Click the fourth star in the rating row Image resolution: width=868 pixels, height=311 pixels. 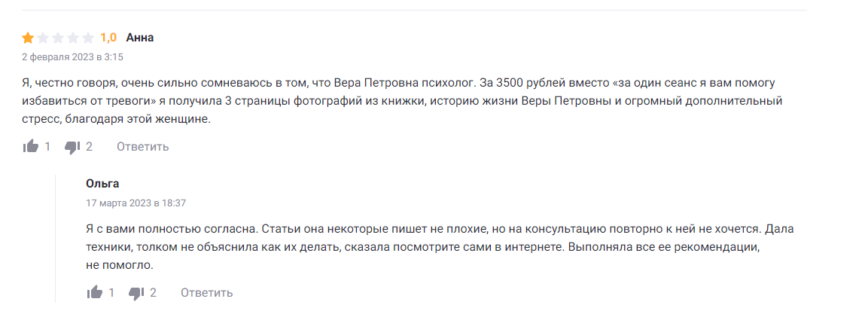pyautogui.click(x=73, y=38)
